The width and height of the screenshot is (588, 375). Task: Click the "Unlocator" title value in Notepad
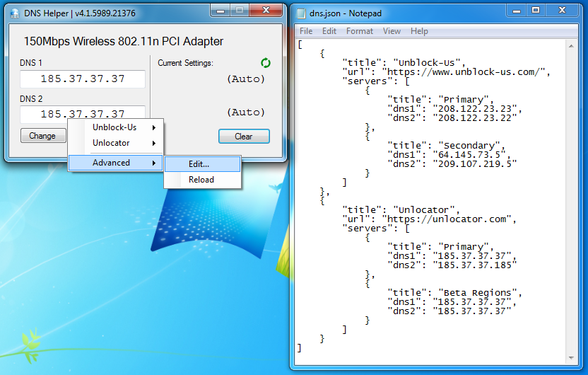coord(424,209)
